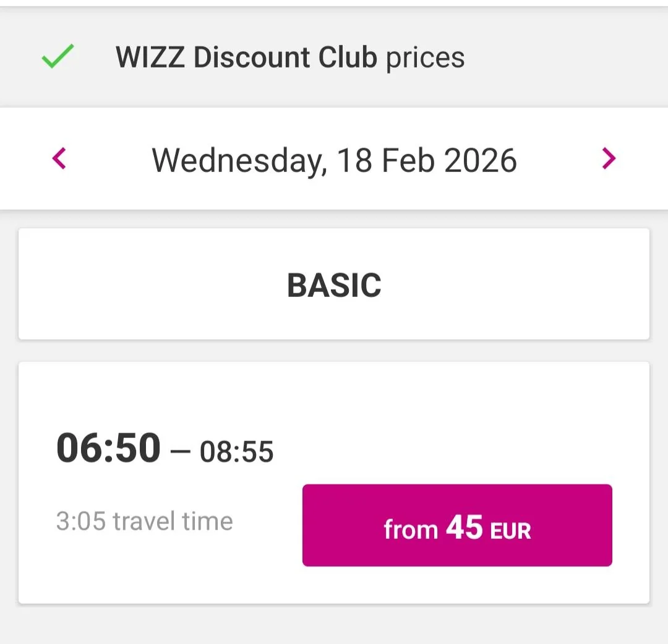Image resolution: width=668 pixels, height=644 pixels.
Task: Go to previous day with left chevron
Action: point(59,159)
